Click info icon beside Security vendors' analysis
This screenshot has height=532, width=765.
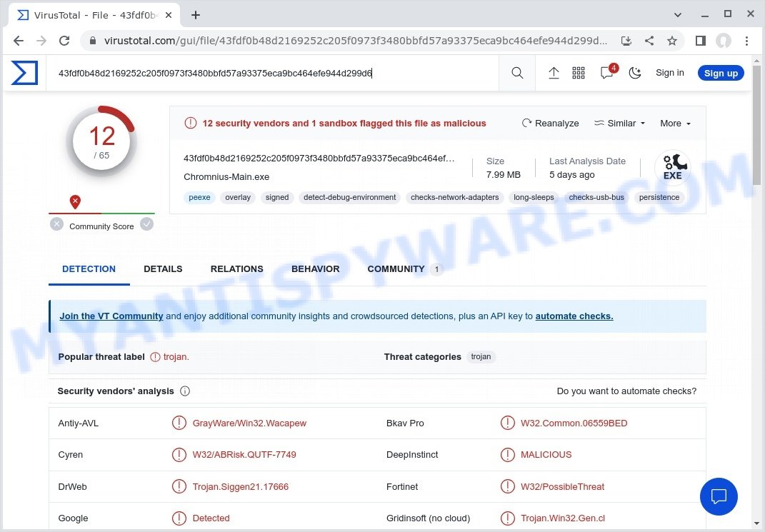[185, 391]
